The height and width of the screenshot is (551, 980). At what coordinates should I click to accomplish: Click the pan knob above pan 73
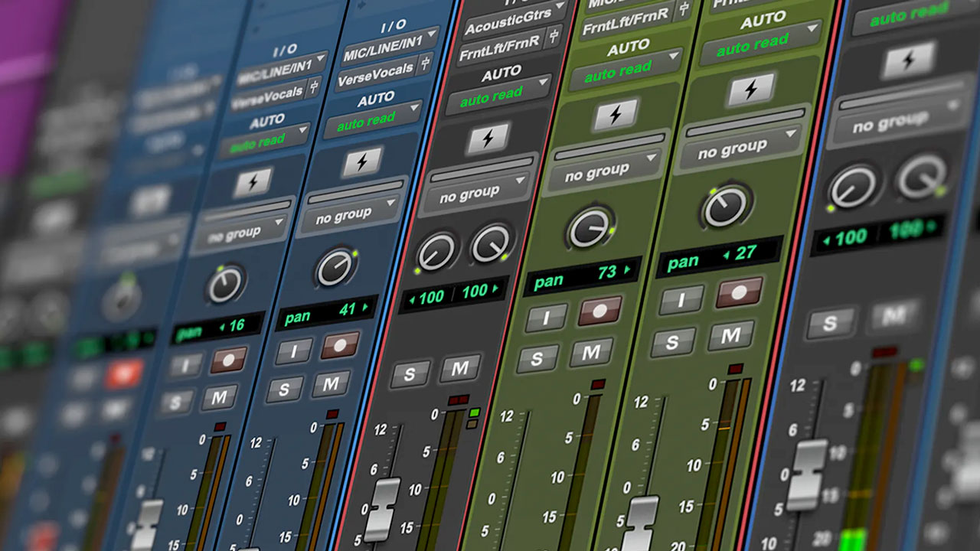click(590, 228)
